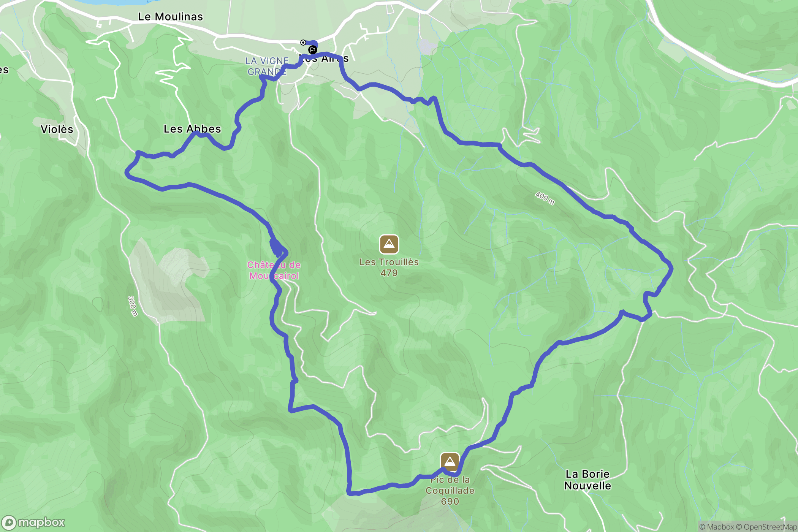Click the Les Aires village label
Screen dimensions: 798x532
[x=324, y=59]
